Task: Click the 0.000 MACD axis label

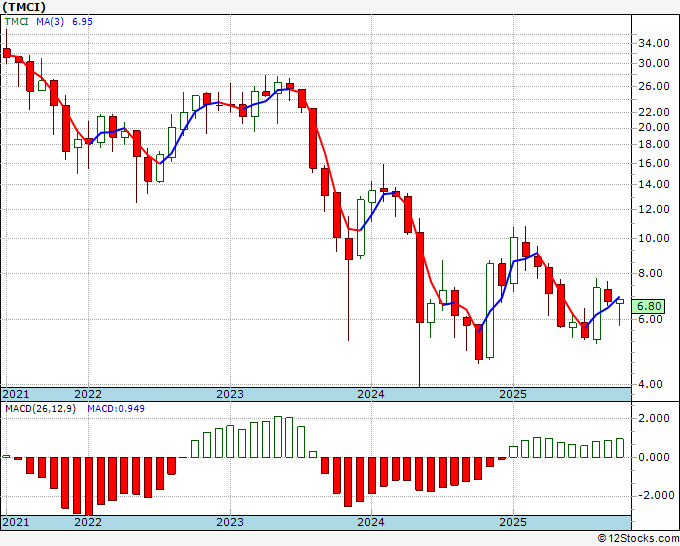Action: [x=654, y=458]
